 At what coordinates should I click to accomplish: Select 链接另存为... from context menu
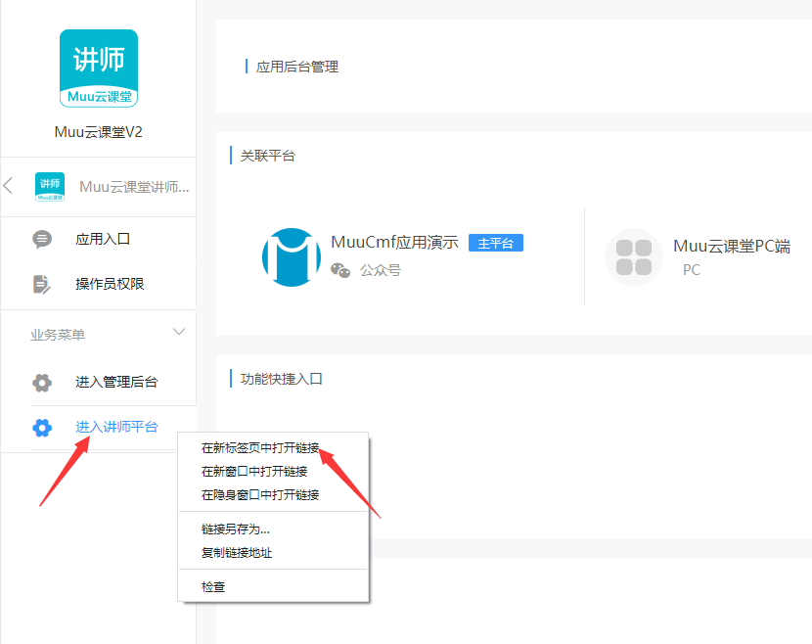tap(236, 529)
